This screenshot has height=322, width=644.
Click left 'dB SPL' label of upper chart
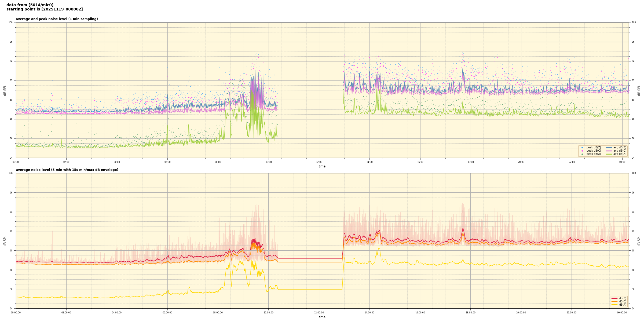pos(5,90)
